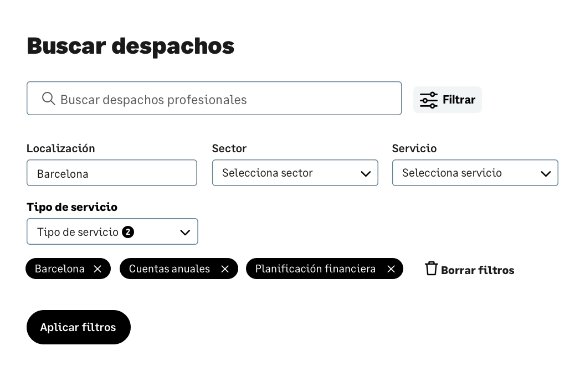Viewport: 585px width, 392px height.
Task: Click the Filtrar sliders icon
Action: [428, 100]
